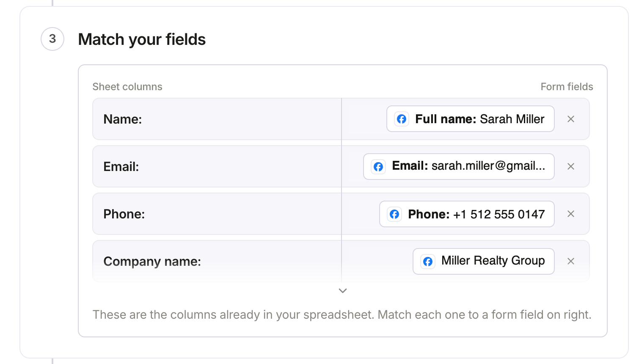Viewport: 639px width, 364px height.
Task: Click the helper text about spreadsheet columns
Action: point(342,315)
